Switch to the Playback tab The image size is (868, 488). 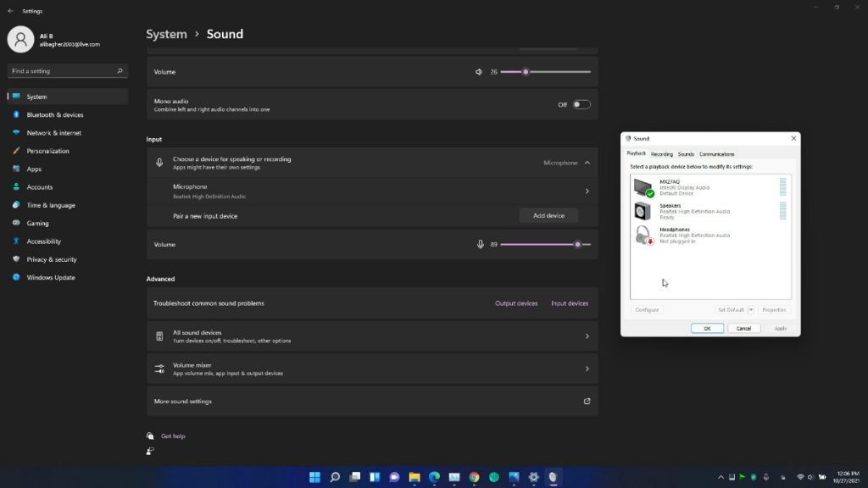pos(636,153)
